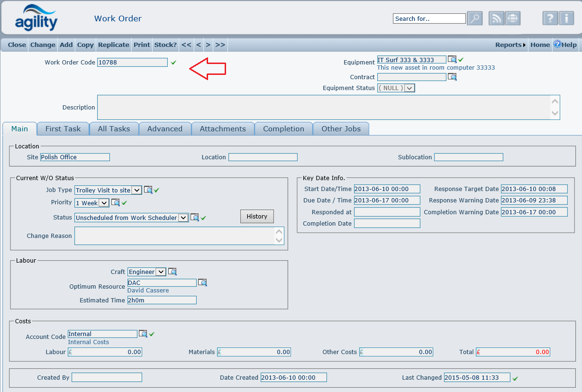Open Equipment lookup magnifier icon
The image size is (582, 392).
[x=453, y=60]
